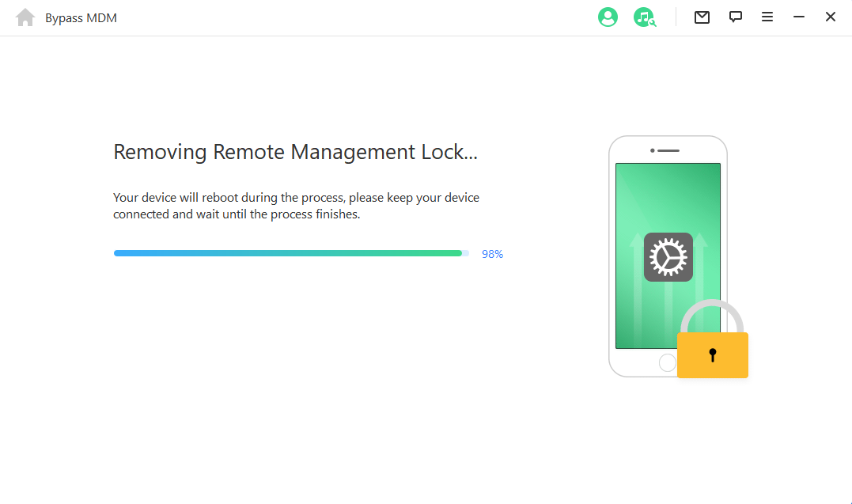Go to the Home screen icon
852x504 pixels.
[25, 17]
